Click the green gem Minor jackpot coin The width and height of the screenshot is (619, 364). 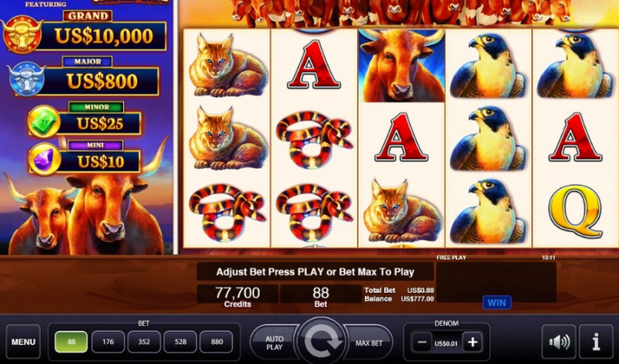(44, 121)
